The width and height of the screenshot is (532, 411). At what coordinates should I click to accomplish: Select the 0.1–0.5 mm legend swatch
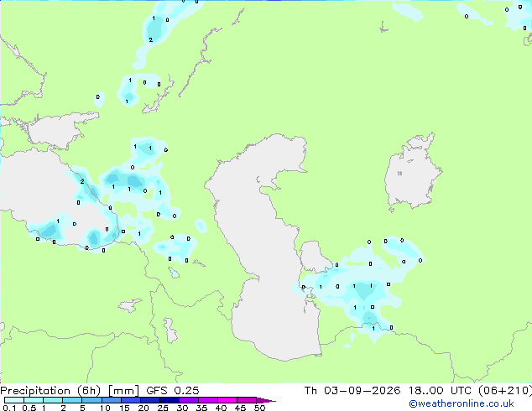click(14, 400)
